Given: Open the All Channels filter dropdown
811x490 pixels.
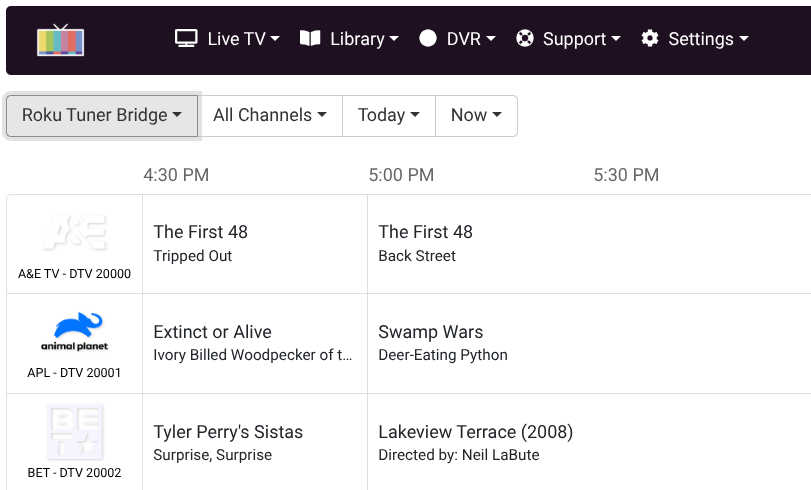Looking at the screenshot, I should (270, 116).
